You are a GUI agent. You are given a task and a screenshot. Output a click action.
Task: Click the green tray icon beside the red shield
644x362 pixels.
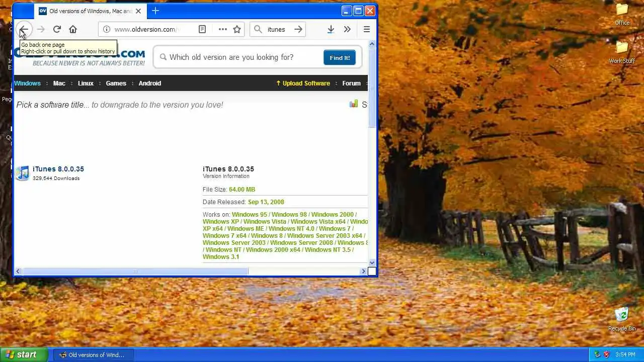[597, 354]
